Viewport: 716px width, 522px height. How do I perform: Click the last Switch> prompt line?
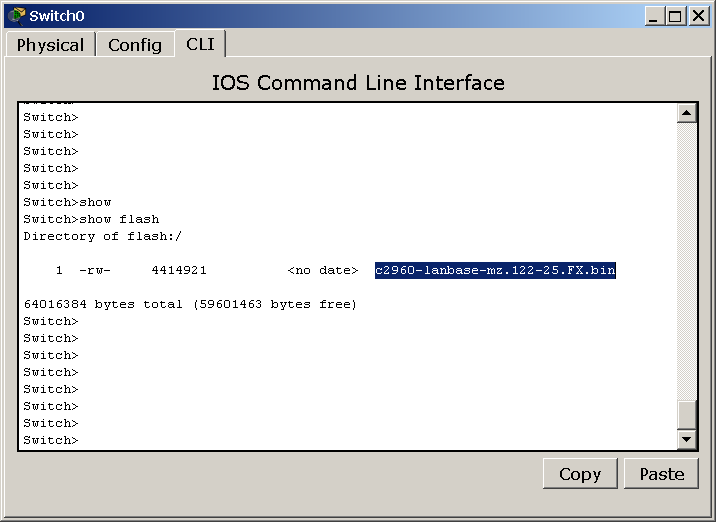pos(51,440)
